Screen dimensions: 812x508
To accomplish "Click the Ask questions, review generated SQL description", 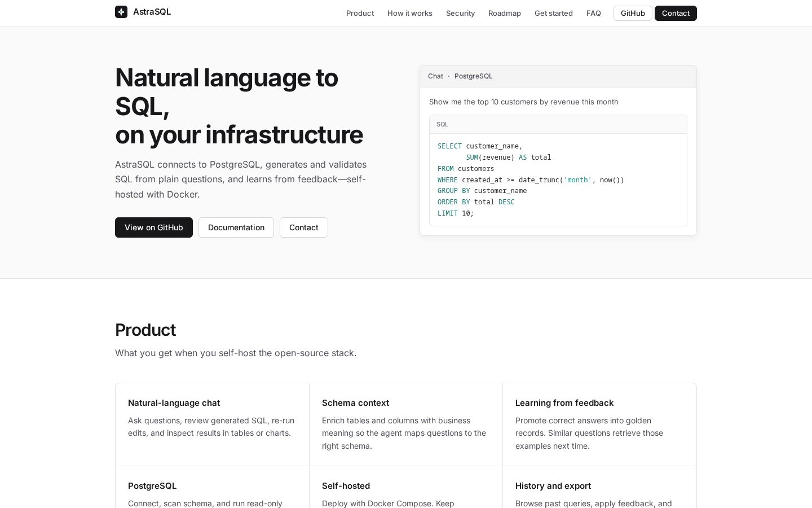I will pyautogui.click(x=211, y=427).
